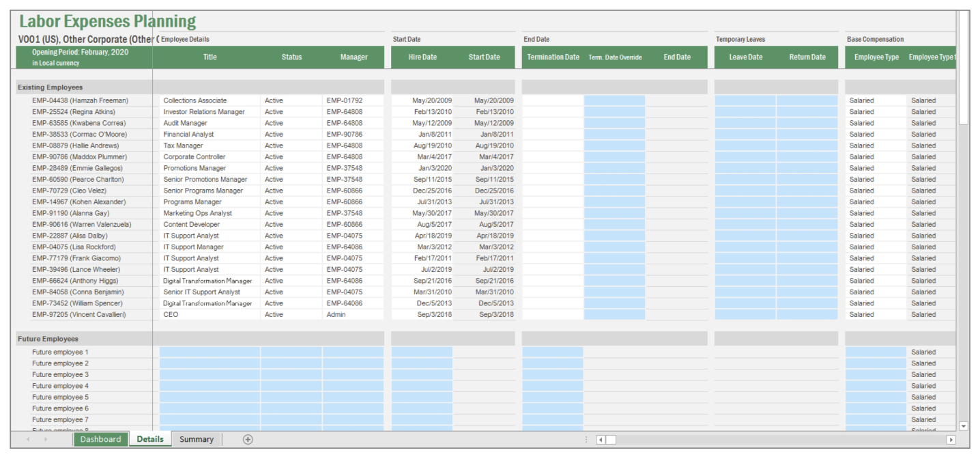Click the Financial Analyst title cell

click(210, 135)
